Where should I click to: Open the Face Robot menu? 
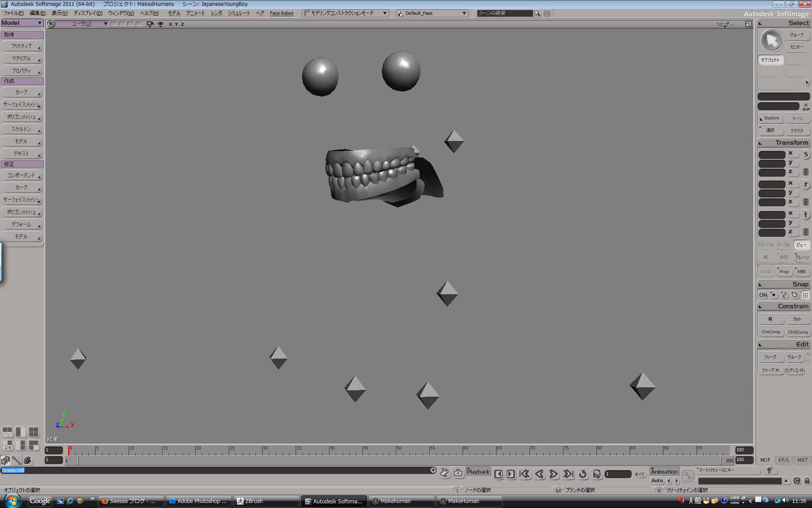[x=281, y=13]
